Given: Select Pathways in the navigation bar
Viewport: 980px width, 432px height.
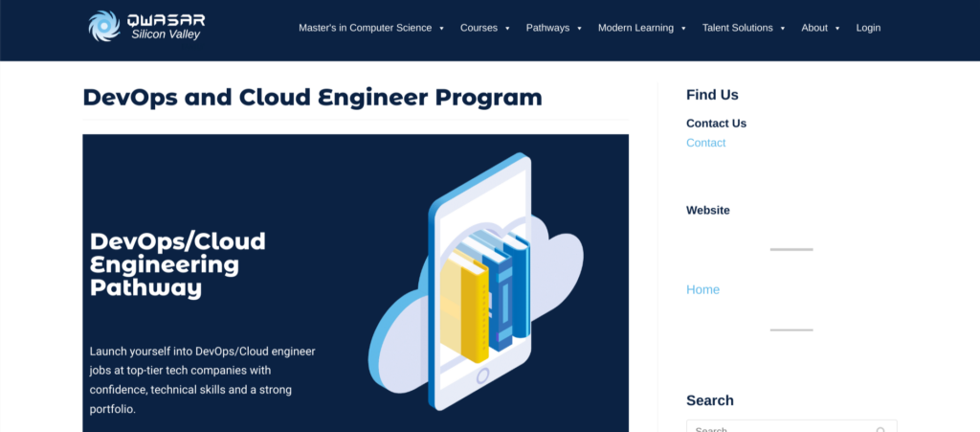Looking at the screenshot, I should (547, 28).
